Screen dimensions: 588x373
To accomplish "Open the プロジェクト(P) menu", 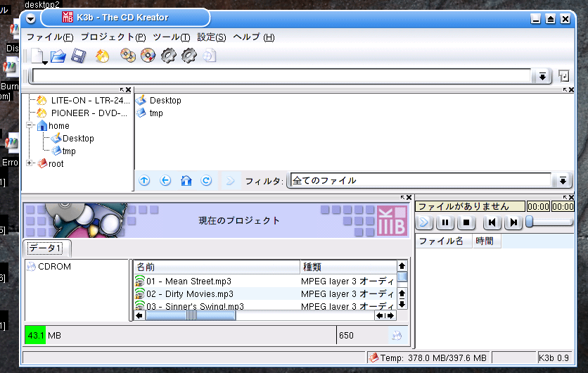I will click(113, 37).
